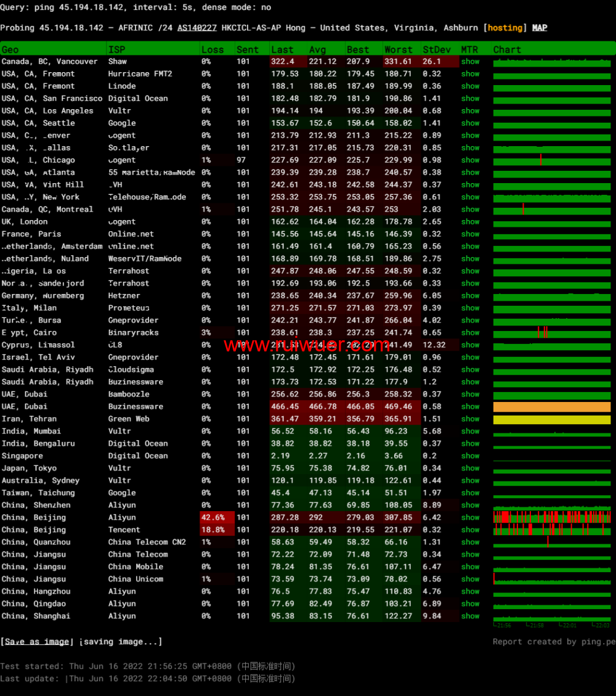The height and width of the screenshot is (696, 616).
Task: Show MTR for China, Shanghai Aliyun row
Action: click(x=470, y=616)
